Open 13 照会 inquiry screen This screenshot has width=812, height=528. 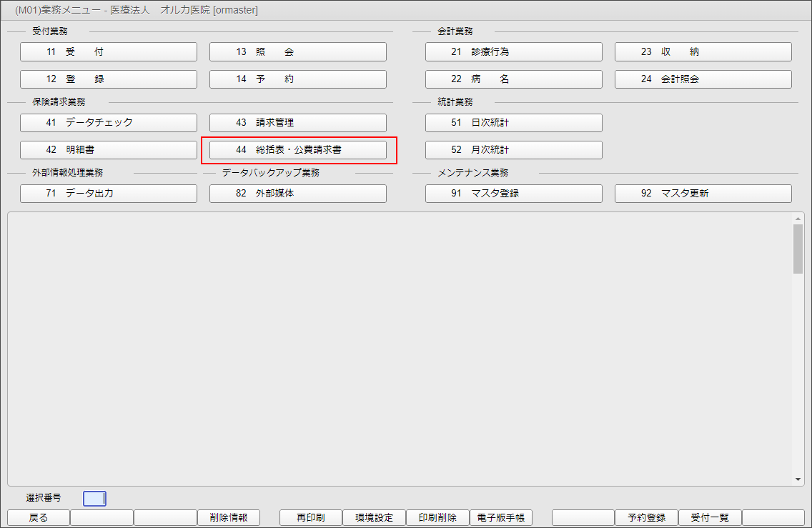tap(297, 52)
